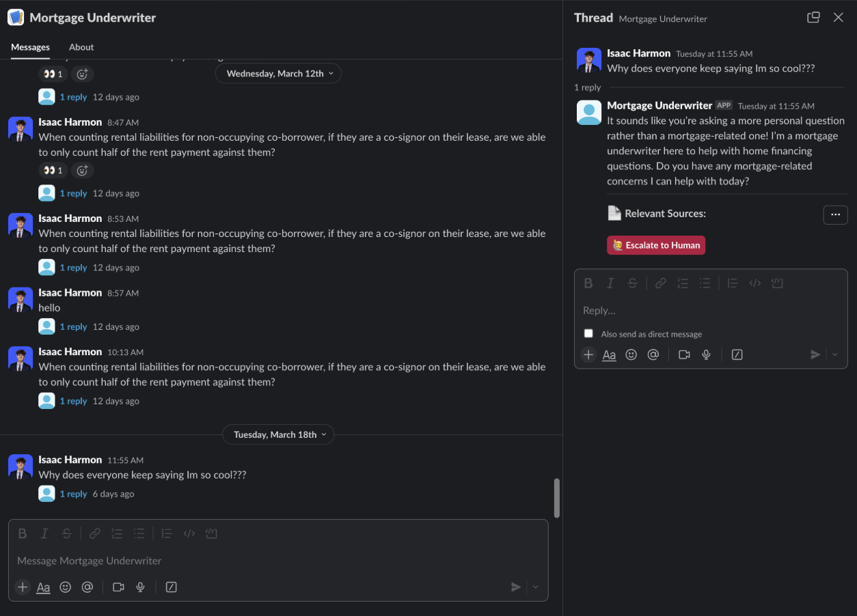Image resolution: width=857 pixels, height=616 pixels.
Task: Click the @ mention icon in main composer
Action: (87, 587)
